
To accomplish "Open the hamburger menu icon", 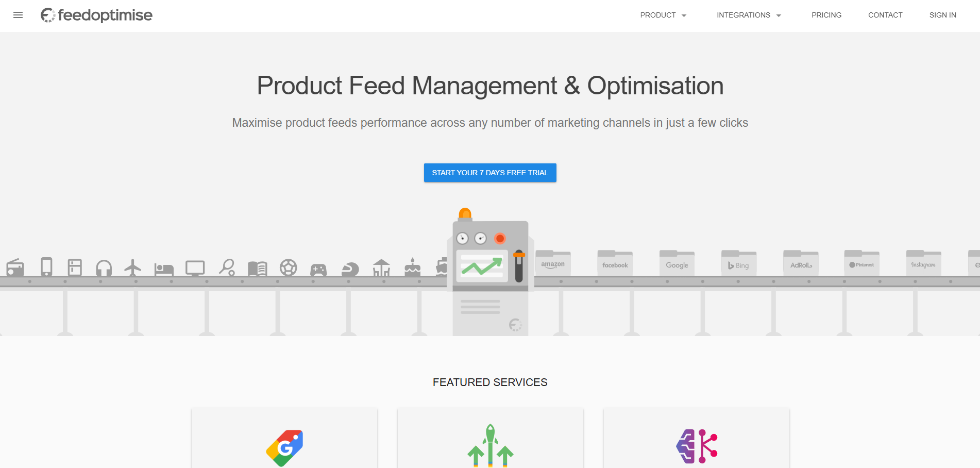I will (x=18, y=15).
